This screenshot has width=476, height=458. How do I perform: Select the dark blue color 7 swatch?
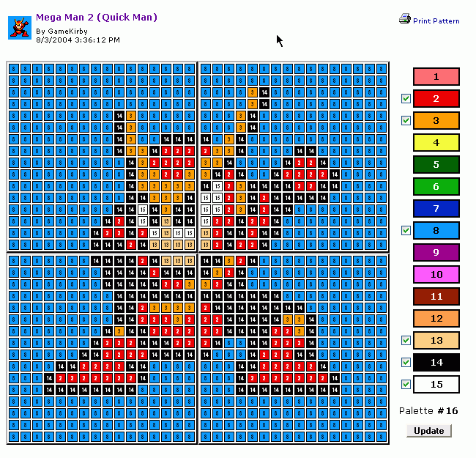click(x=436, y=208)
